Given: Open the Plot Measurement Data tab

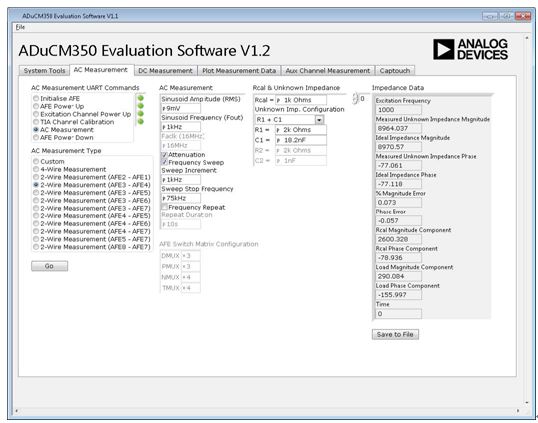Looking at the screenshot, I should 239,71.
